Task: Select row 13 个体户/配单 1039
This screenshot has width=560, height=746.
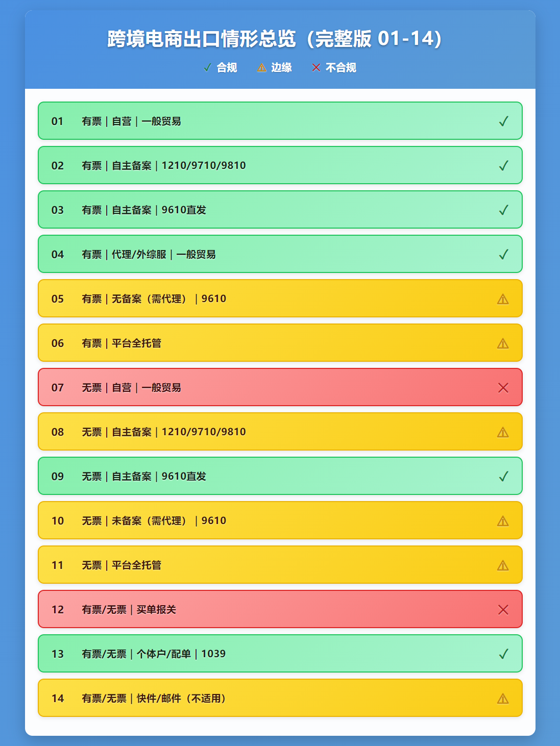Action: [280, 654]
